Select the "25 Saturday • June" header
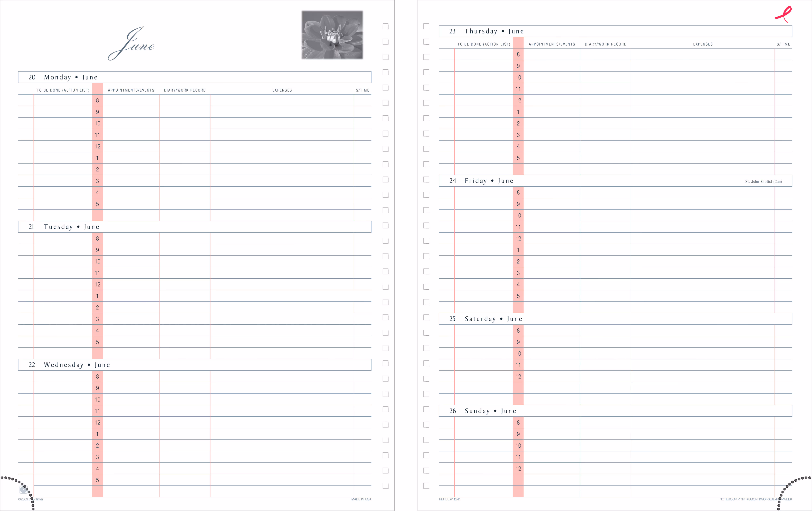 point(615,319)
